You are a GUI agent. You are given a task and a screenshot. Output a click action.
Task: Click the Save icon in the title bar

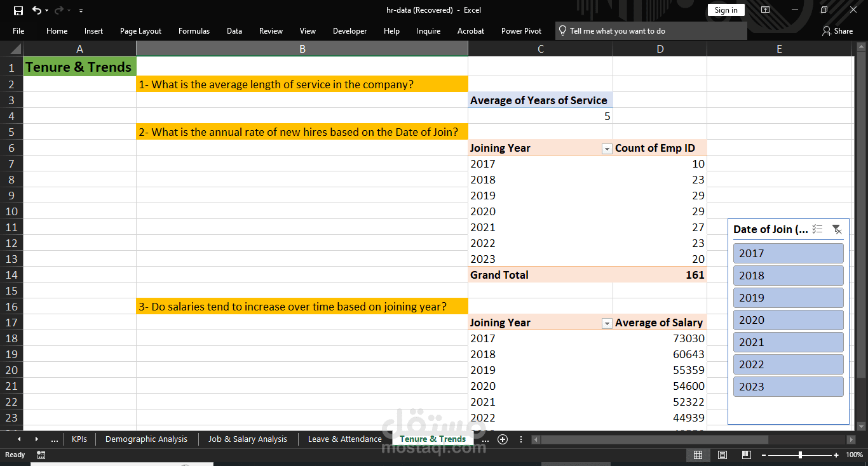18,10
